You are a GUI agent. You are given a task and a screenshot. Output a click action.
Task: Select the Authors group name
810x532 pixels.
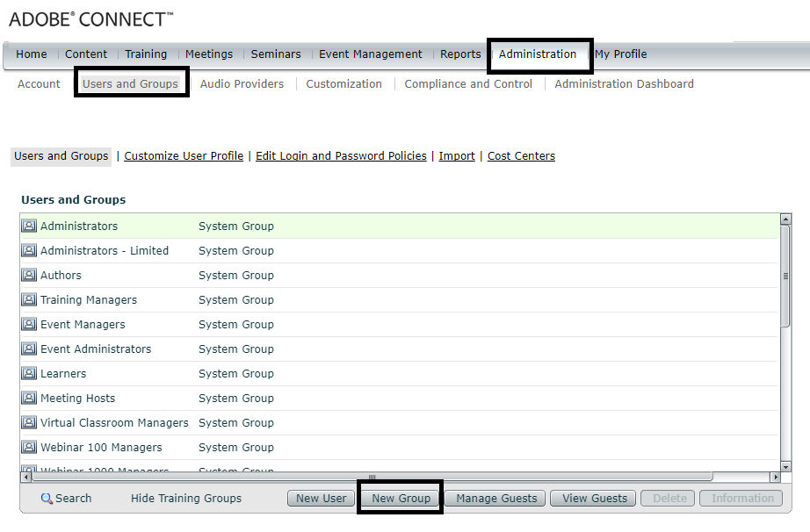coord(61,275)
